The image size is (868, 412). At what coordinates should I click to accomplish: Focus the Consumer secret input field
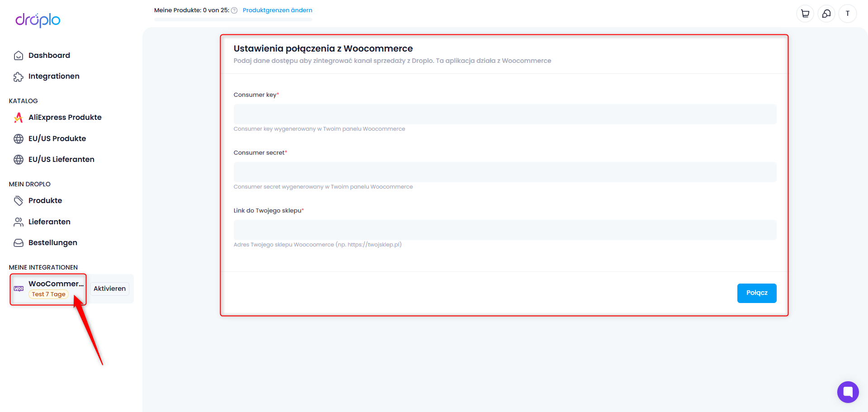pyautogui.click(x=505, y=172)
